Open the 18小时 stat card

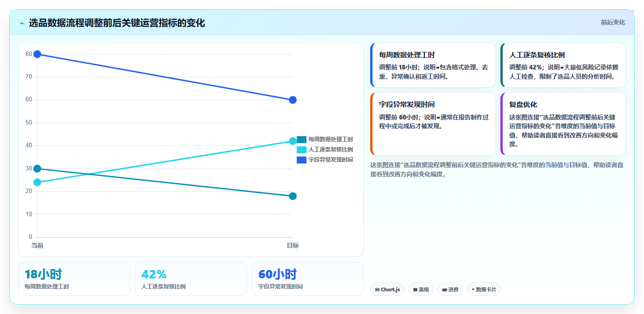(x=74, y=279)
